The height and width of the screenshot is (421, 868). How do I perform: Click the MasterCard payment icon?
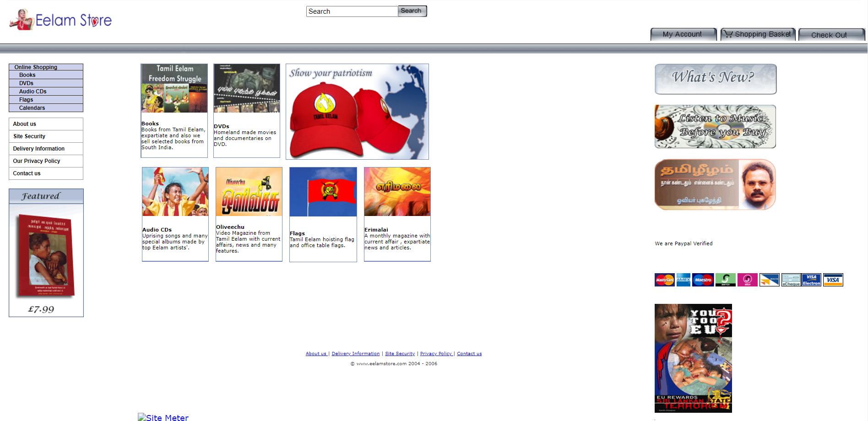pos(664,280)
